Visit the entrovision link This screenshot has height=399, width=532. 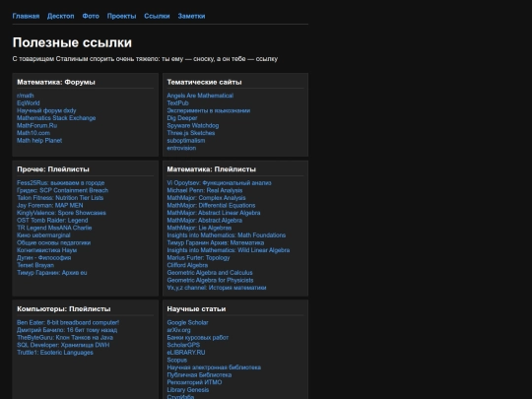tap(181, 148)
